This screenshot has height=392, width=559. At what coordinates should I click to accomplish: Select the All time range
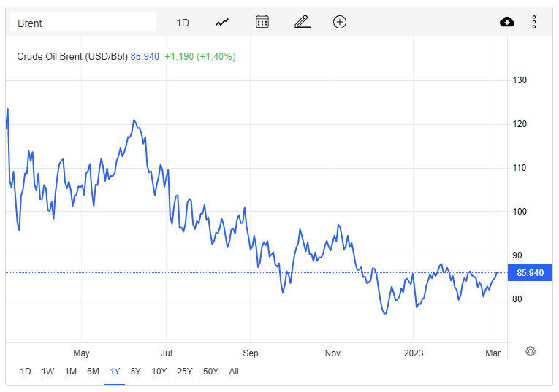point(234,372)
